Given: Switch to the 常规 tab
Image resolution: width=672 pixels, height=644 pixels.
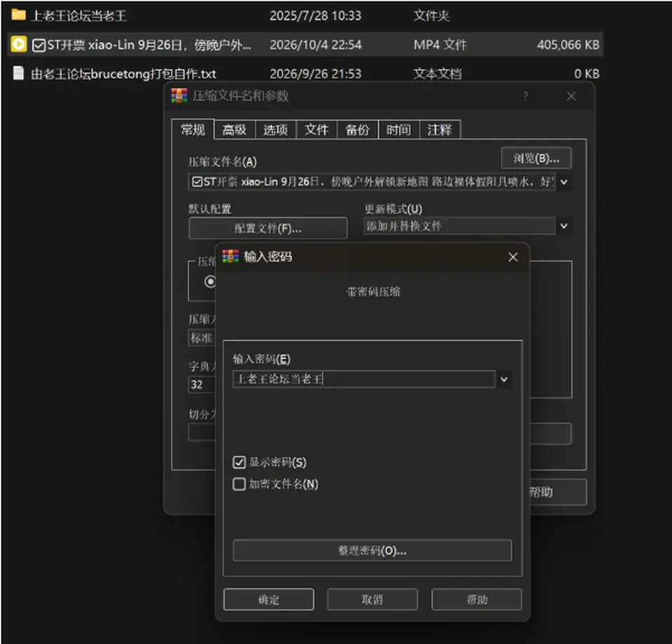Looking at the screenshot, I should point(193,129).
